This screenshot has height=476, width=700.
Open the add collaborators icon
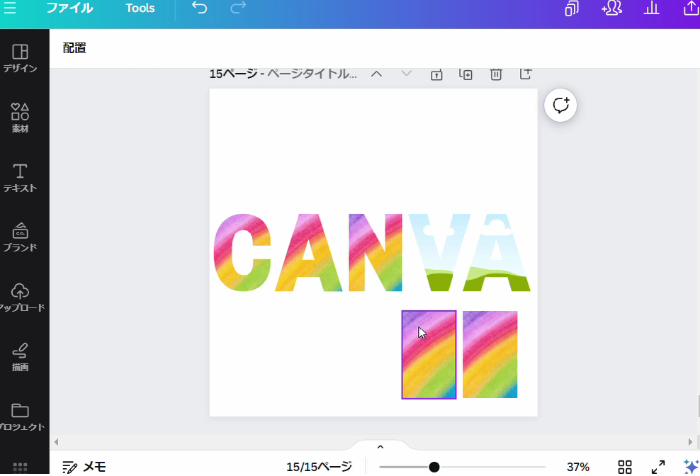pos(612,8)
